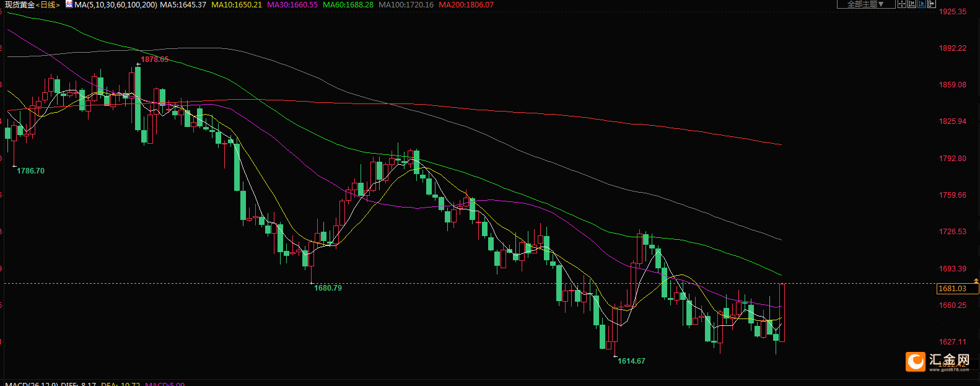
Task: Click the magenta MA30:1660.55 value
Action: point(292,4)
